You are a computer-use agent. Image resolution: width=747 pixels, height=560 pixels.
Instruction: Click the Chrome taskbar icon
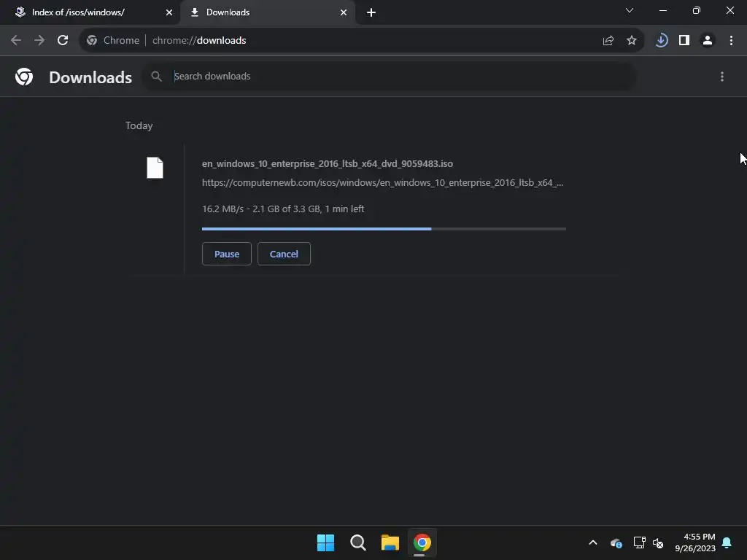(422, 542)
